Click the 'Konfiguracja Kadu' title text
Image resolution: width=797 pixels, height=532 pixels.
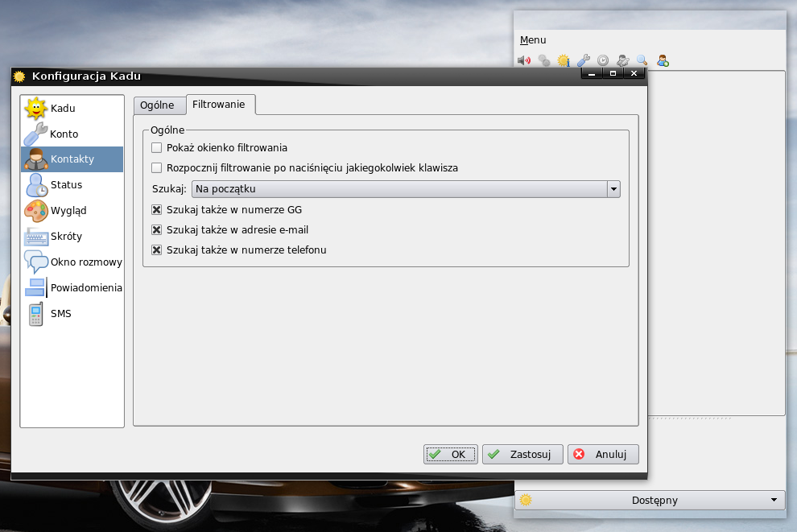(x=86, y=76)
